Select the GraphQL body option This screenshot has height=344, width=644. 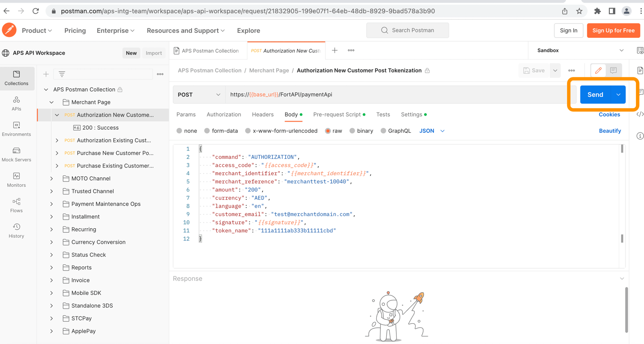[395, 131]
